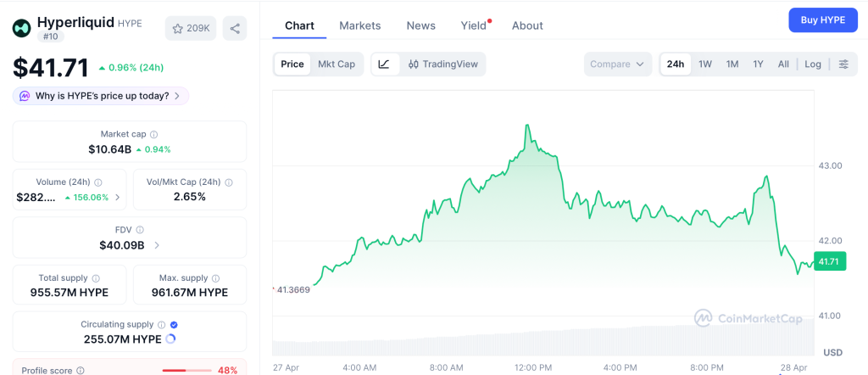Image resolution: width=868 pixels, height=375 pixels.
Task: Click the Circulating supply verified badge
Action: pyautogui.click(x=174, y=324)
